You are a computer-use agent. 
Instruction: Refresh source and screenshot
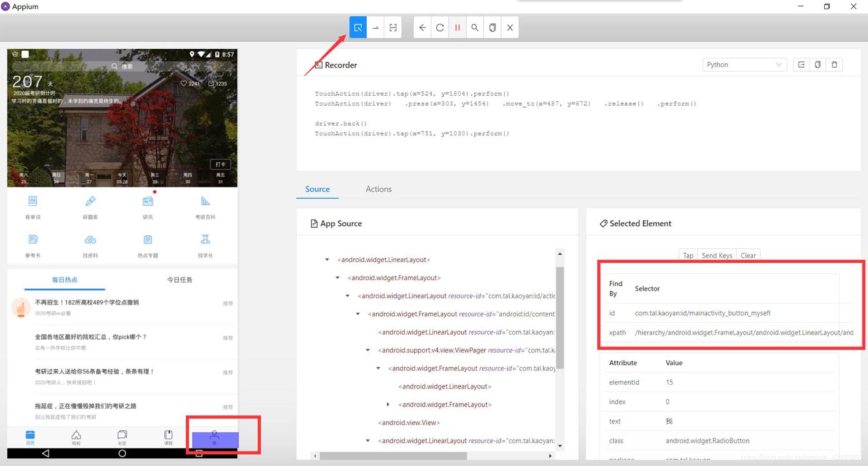[x=440, y=28]
